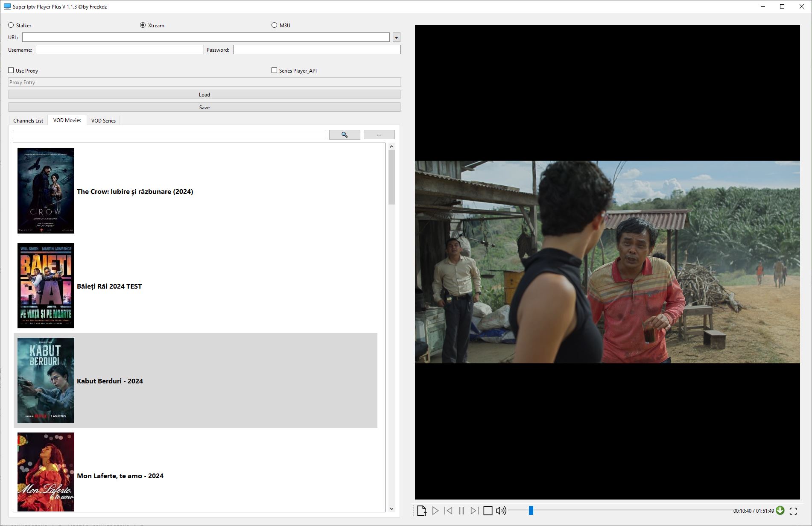Click the play button in the player
The image size is (812, 526).
[x=435, y=511]
